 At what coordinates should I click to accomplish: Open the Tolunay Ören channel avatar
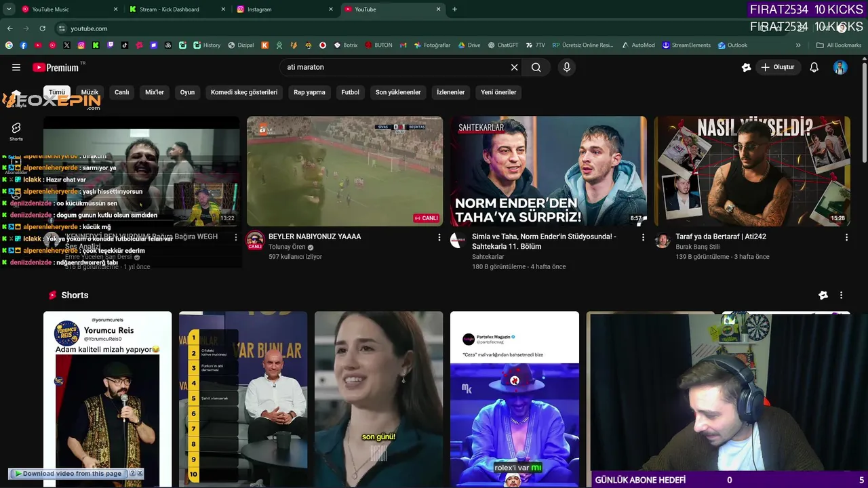255,240
